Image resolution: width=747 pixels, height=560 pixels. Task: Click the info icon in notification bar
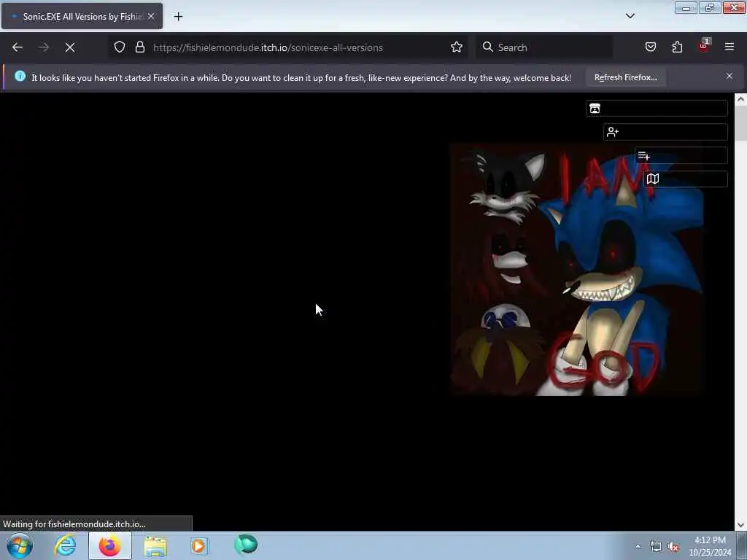[x=20, y=76]
